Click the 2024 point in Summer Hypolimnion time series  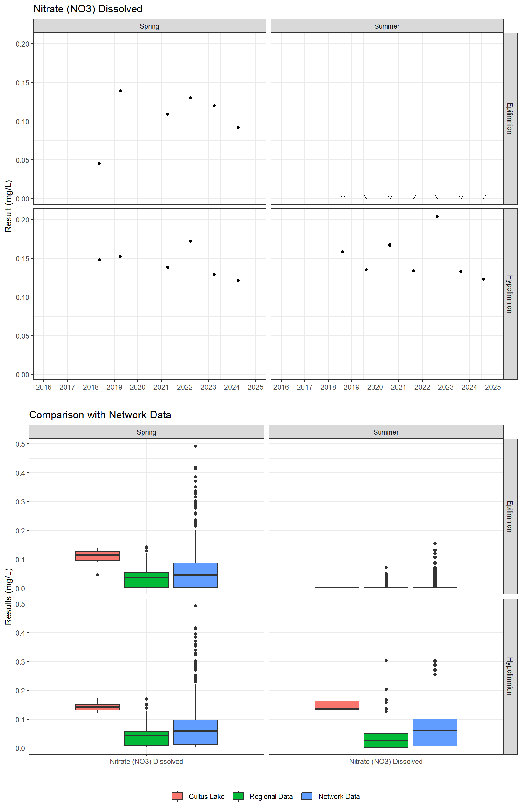tap(484, 279)
